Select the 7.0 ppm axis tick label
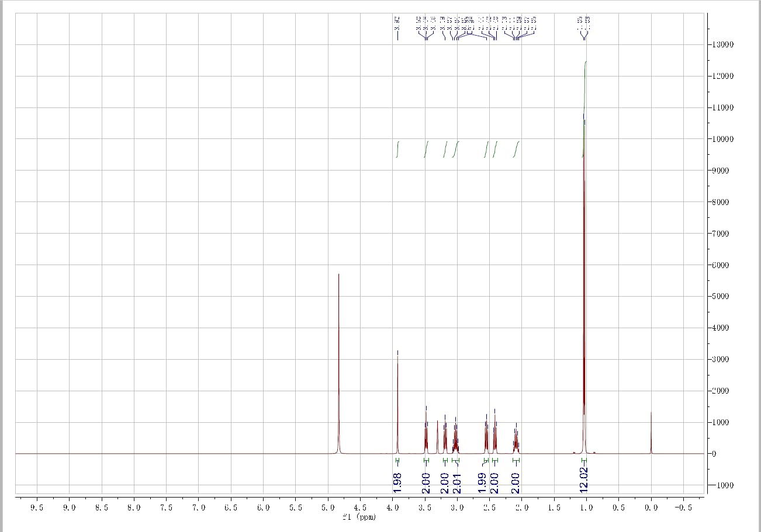The image size is (761, 532). [x=199, y=508]
